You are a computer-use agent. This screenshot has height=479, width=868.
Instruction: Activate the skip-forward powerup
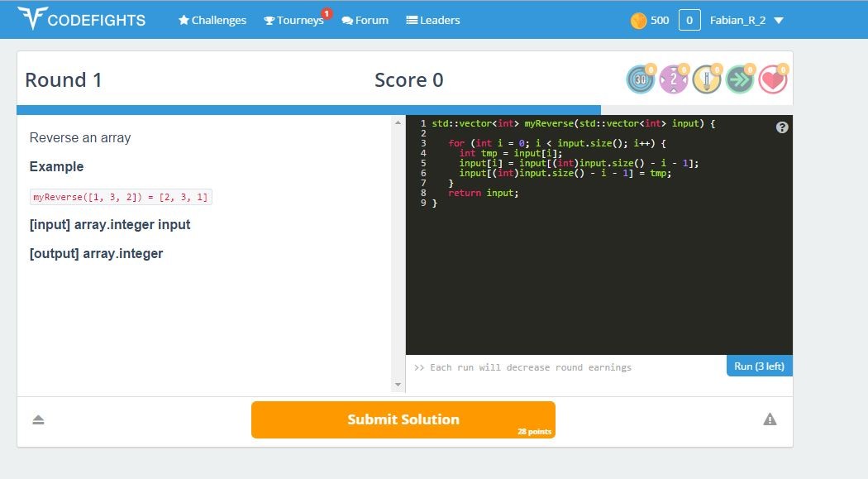click(740, 80)
